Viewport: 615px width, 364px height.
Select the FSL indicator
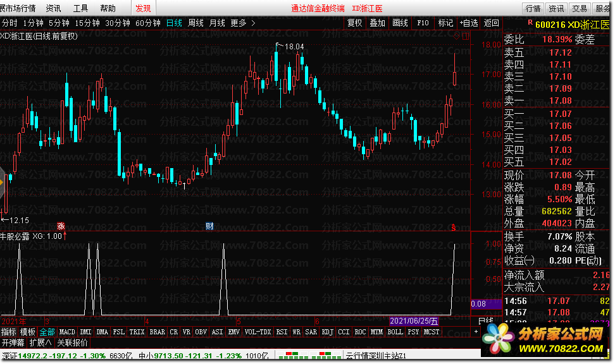(119, 332)
